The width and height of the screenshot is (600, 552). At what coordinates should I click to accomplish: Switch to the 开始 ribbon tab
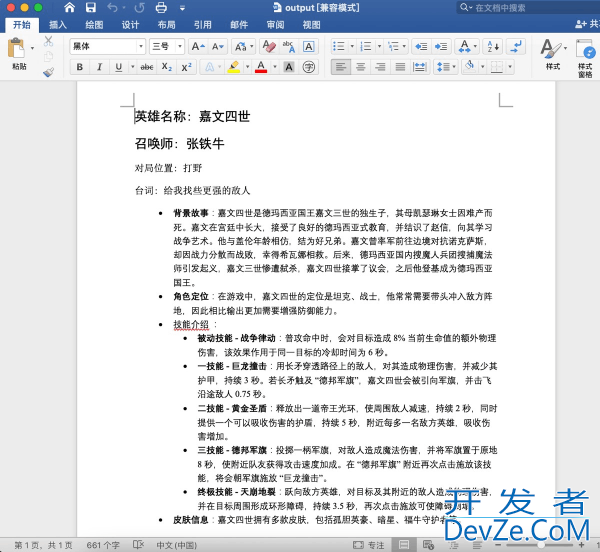point(22,25)
